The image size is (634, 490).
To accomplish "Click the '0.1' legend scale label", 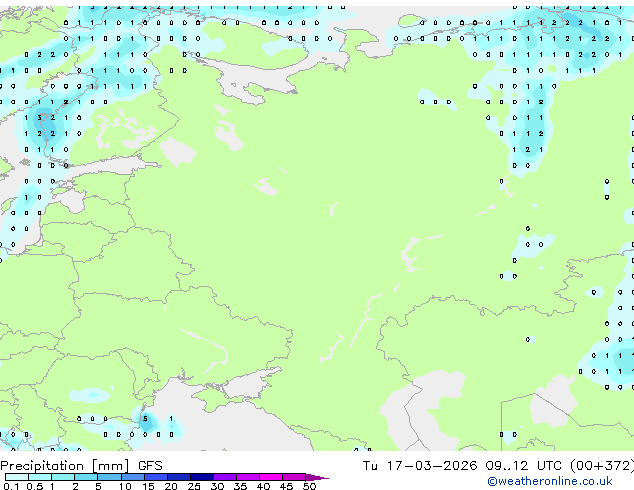I will [x=11, y=486].
